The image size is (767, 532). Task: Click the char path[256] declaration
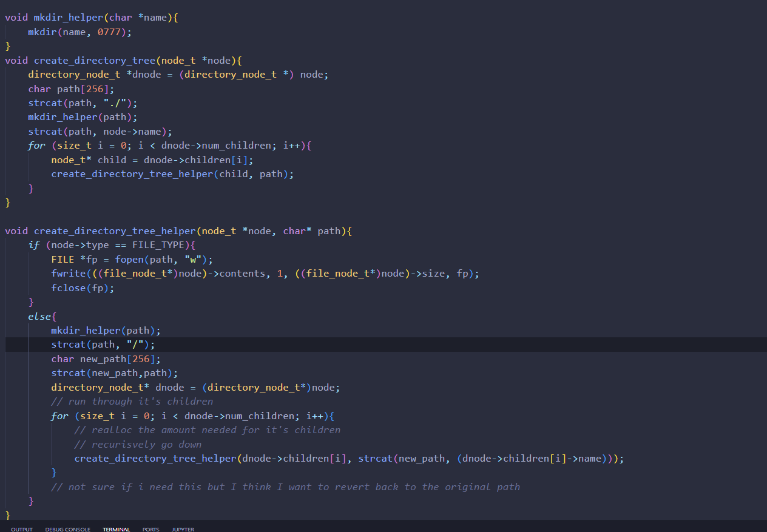71,89
